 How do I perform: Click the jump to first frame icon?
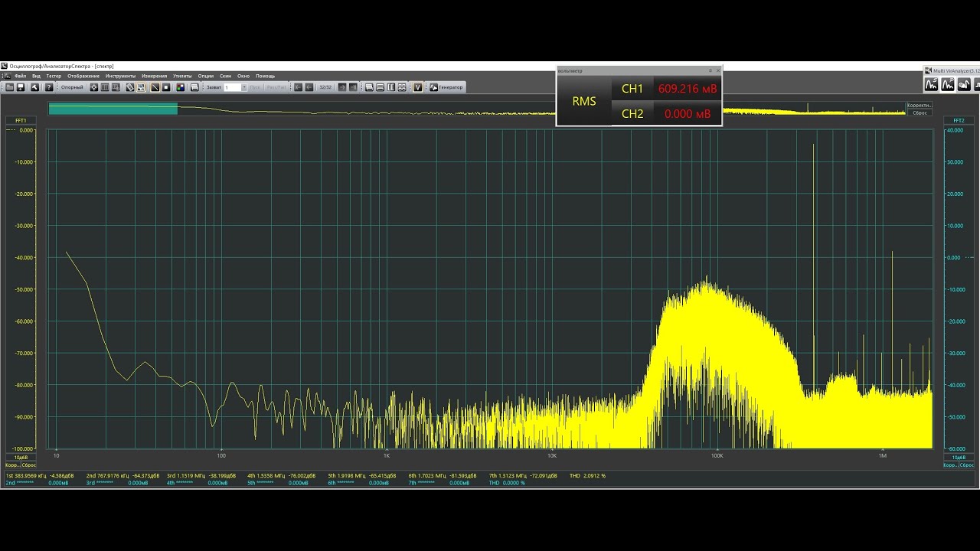click(299, 87)
